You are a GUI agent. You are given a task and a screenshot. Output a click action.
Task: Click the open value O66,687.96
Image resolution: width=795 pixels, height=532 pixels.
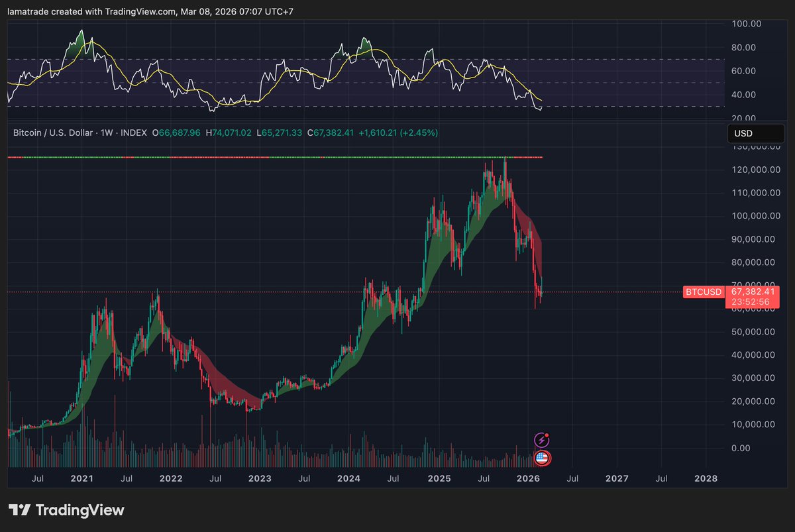point(176,133)
